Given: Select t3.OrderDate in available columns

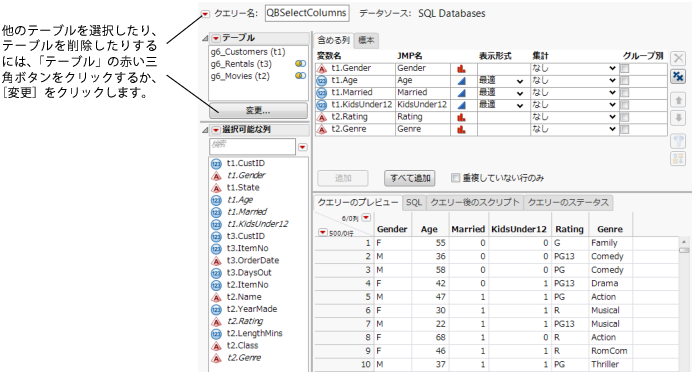Looking at the screenshot, I should tap(253, 261).
